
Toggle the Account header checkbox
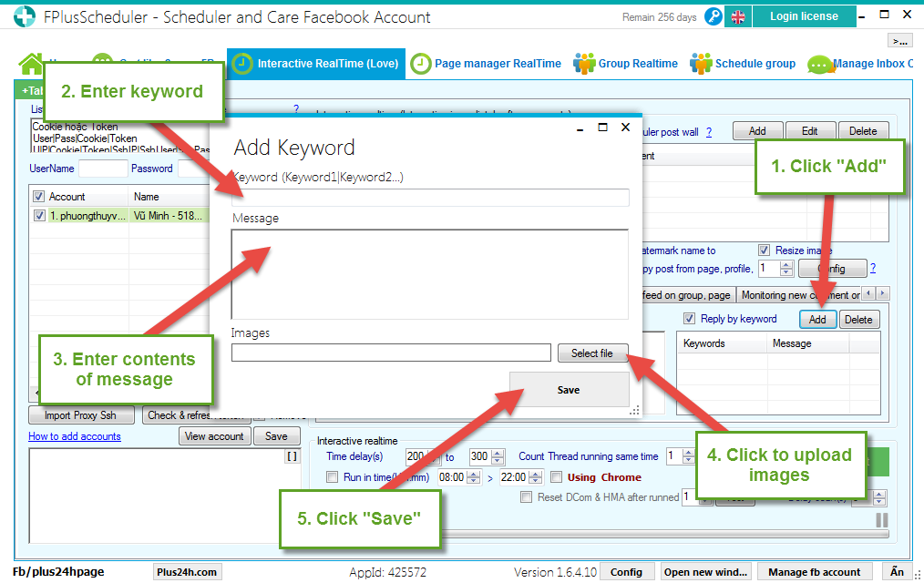click(x=39, y=197)
